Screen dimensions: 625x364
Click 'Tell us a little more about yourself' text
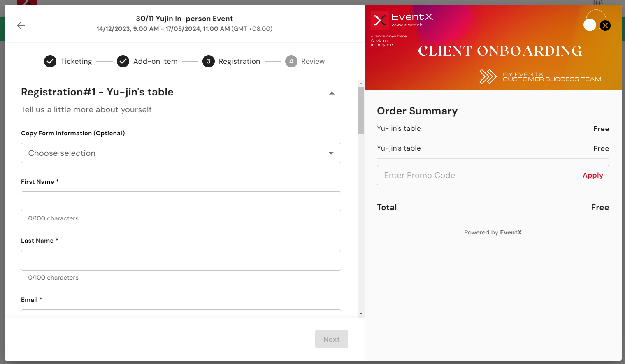(x=86, y=109)
